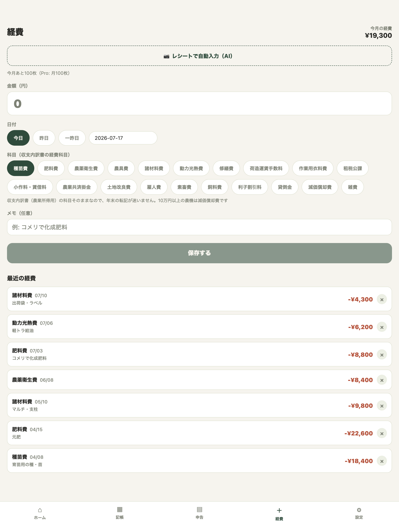Remove the 肥料費 07/03 expense row
Viewport: 399px width, 532px height.
click(x=382, y=355)
